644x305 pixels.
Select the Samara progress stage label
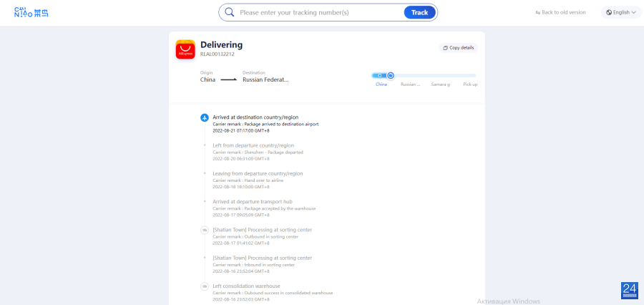click(x=440, y=84)
